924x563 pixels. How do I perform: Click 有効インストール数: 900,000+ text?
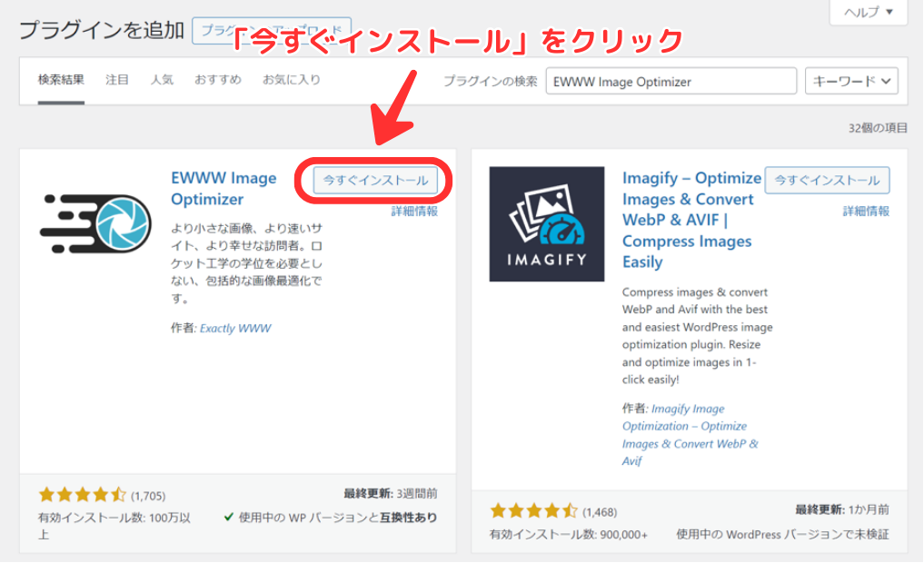click(x=568, y=535)
